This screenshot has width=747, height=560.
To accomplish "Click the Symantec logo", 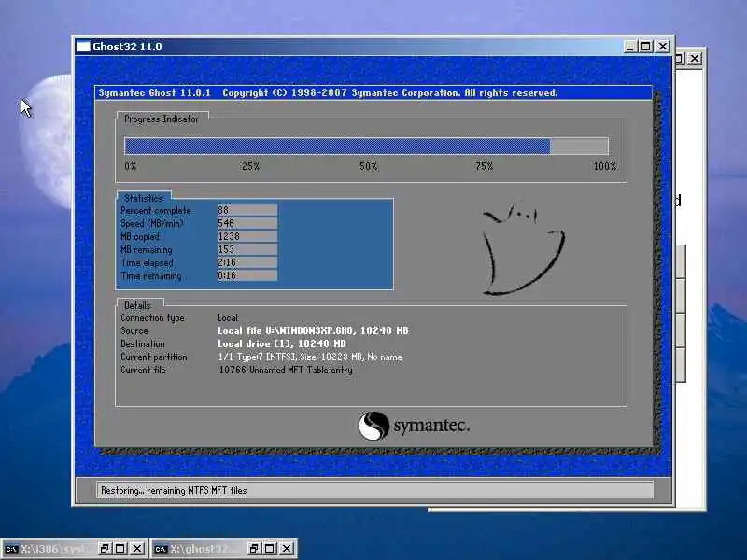I will (414, 426).
